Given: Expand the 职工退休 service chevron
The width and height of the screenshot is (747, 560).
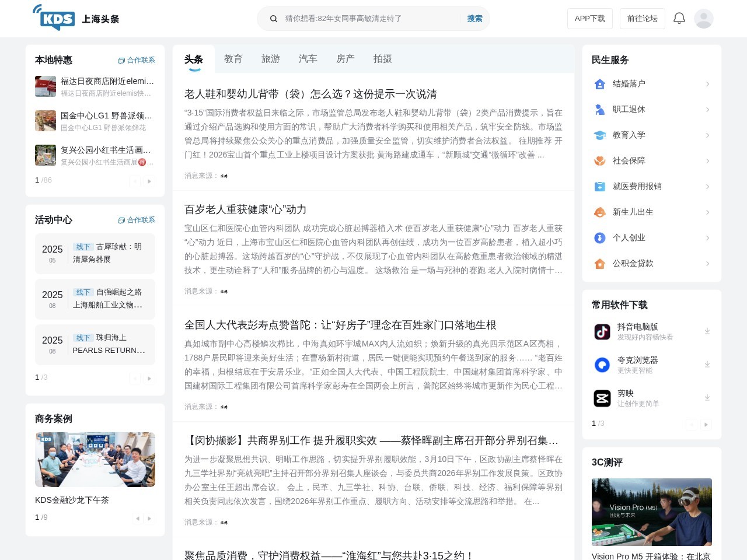Looking at the screenshot, I should pos(707,110).
